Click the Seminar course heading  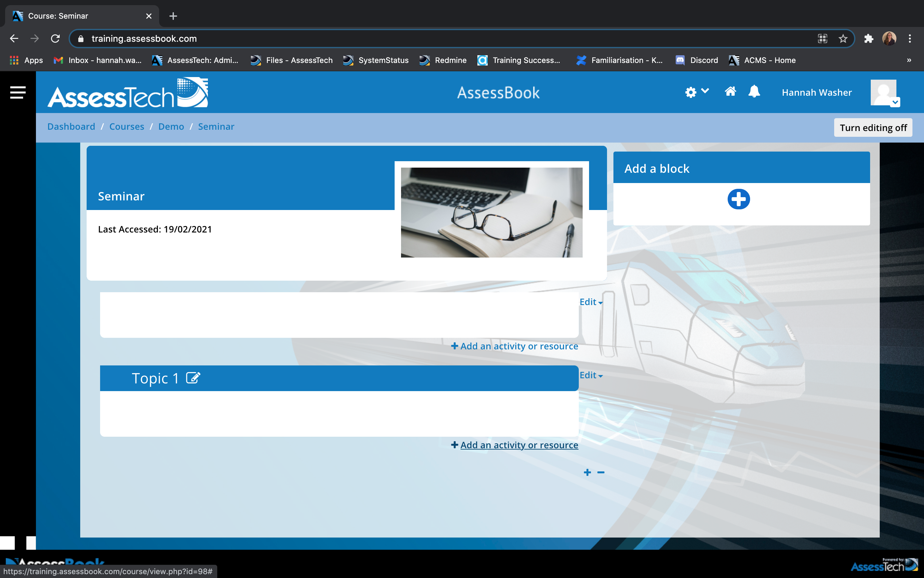(121, 196)
